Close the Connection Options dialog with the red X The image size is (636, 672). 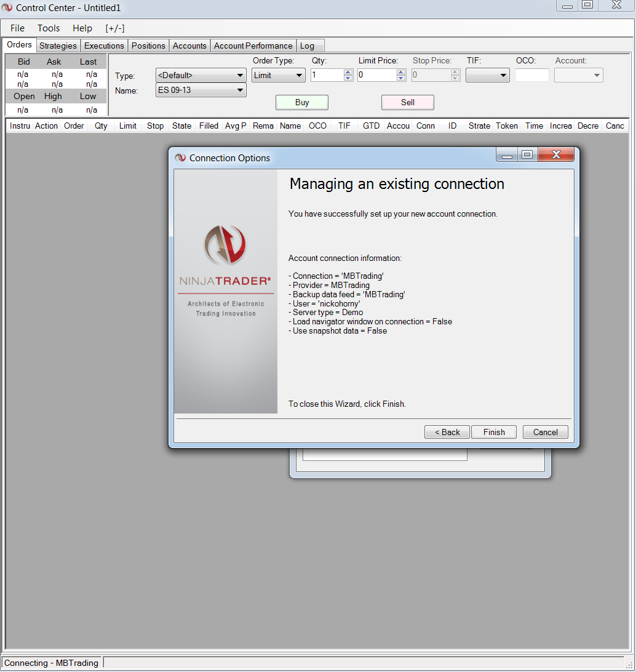(x=556, y=154)
